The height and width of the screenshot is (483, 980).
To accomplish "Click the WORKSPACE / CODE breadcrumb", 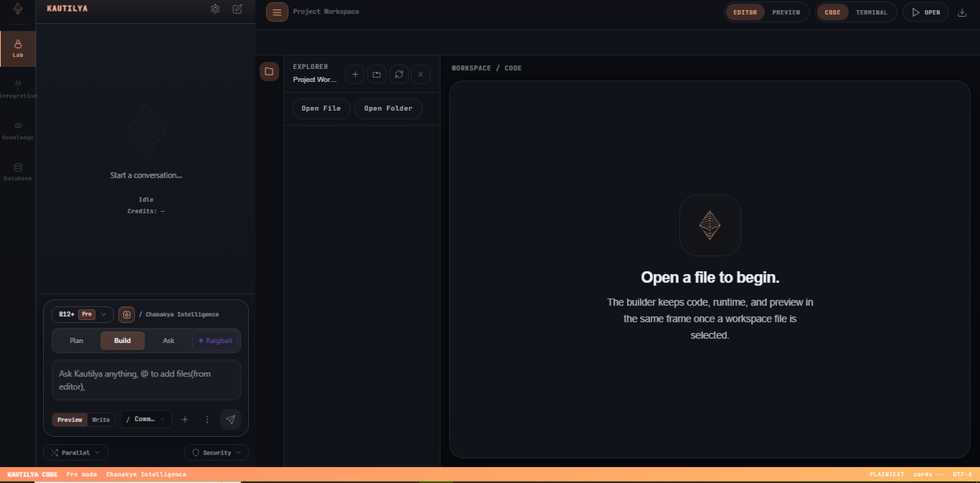I will click(487, 68).
